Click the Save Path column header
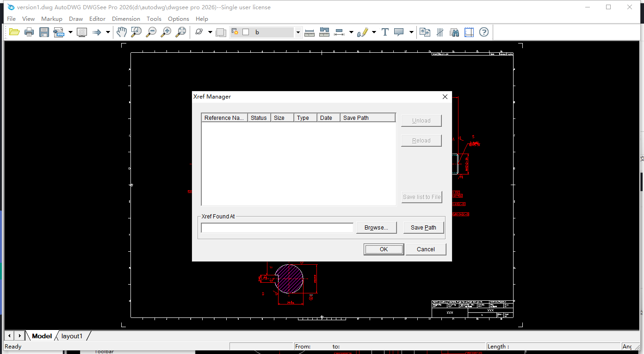 click(368, 118)
